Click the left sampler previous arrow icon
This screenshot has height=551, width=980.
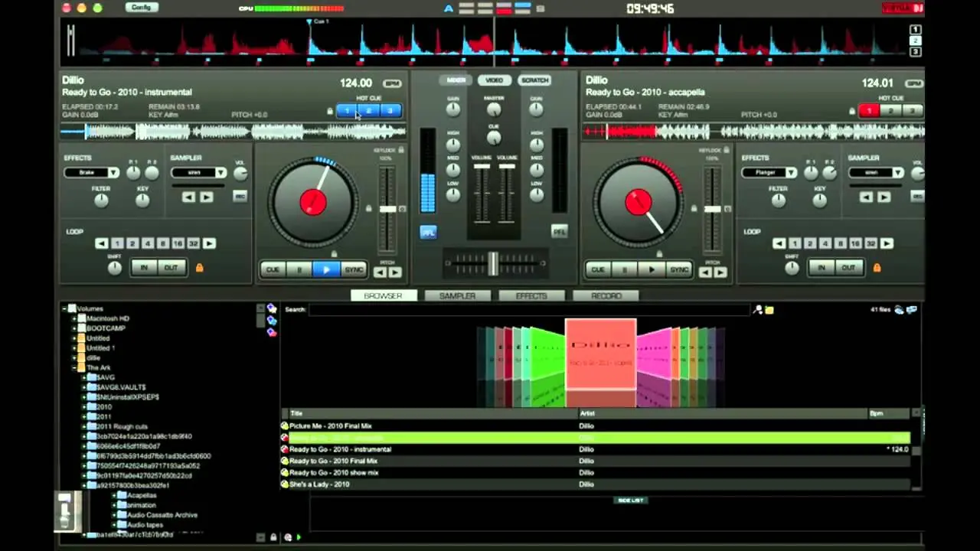189,197
